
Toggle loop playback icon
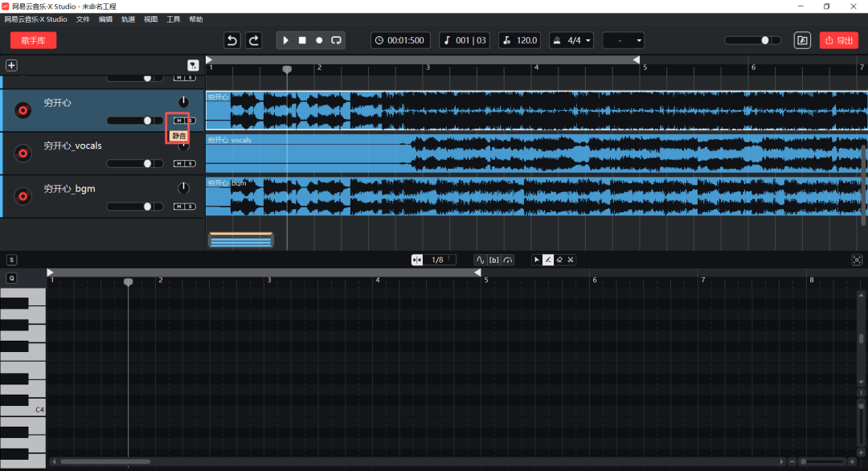pyautogui.click(x=336, y=40)
